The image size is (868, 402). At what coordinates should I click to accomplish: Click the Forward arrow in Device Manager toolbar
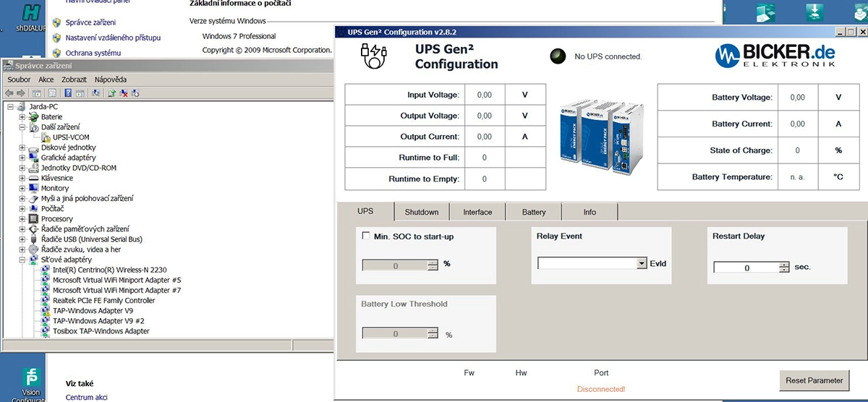point(21,93)
